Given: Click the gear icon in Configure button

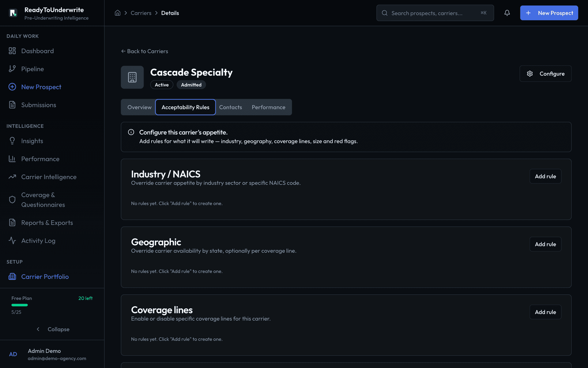Looking at the screenshot, I should [x=530, y=74].
